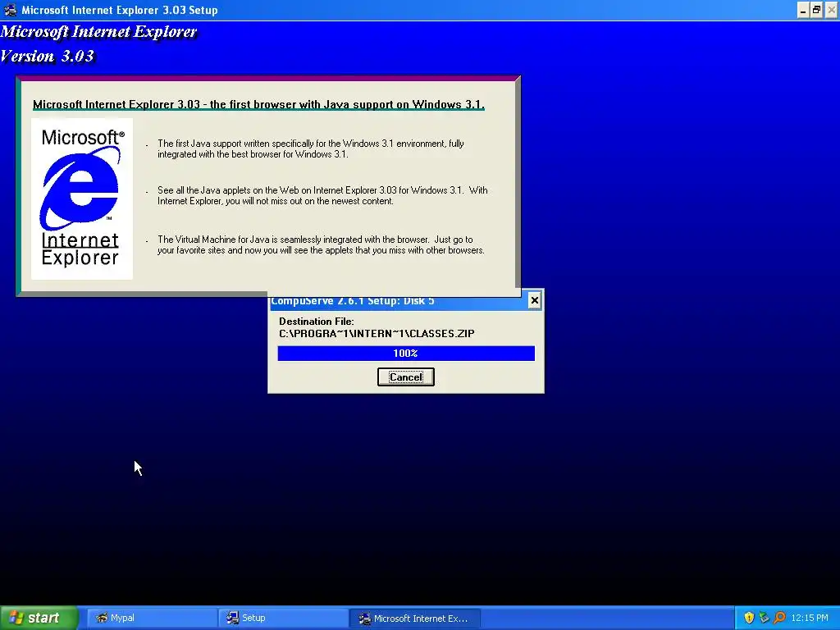The image size is (840, 630).
Task: Click the 'Version 3.03' banner text
Action: tap(47, 56)
